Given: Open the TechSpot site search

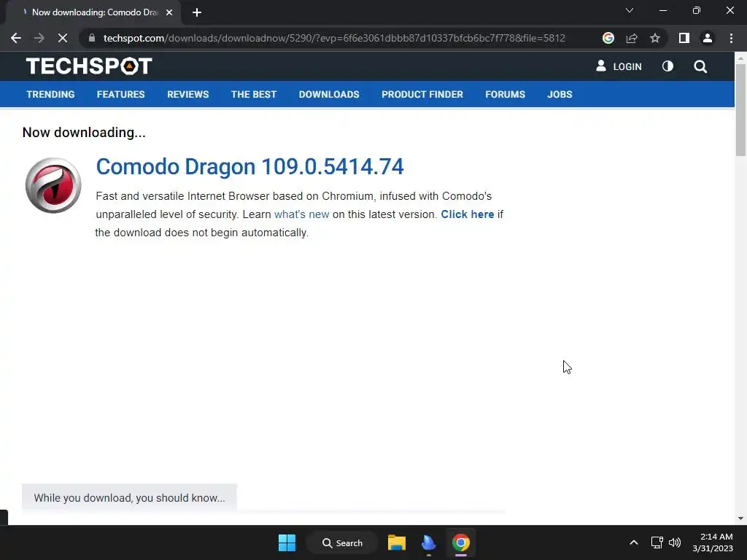Looking at the screenshot, I should tap(700, 66).
